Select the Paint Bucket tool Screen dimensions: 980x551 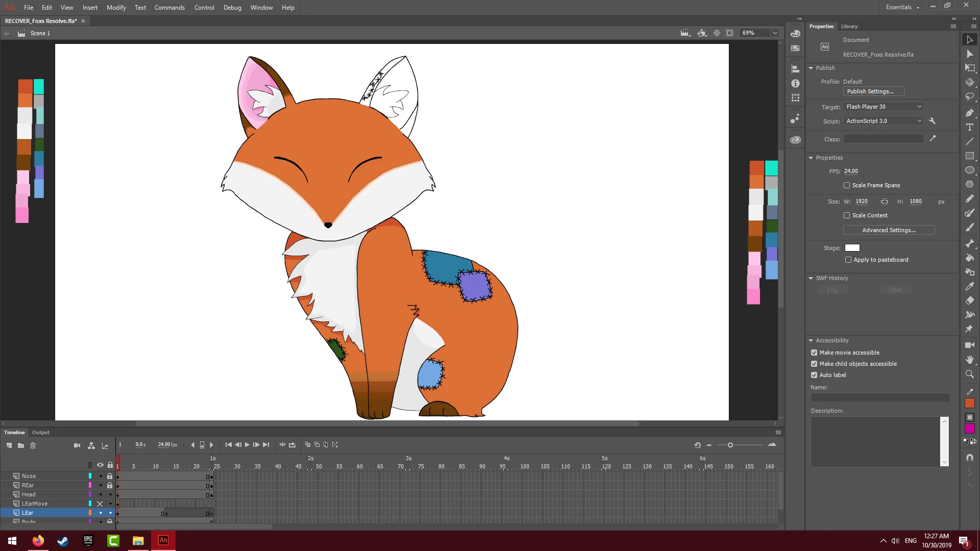coord(970,258)
